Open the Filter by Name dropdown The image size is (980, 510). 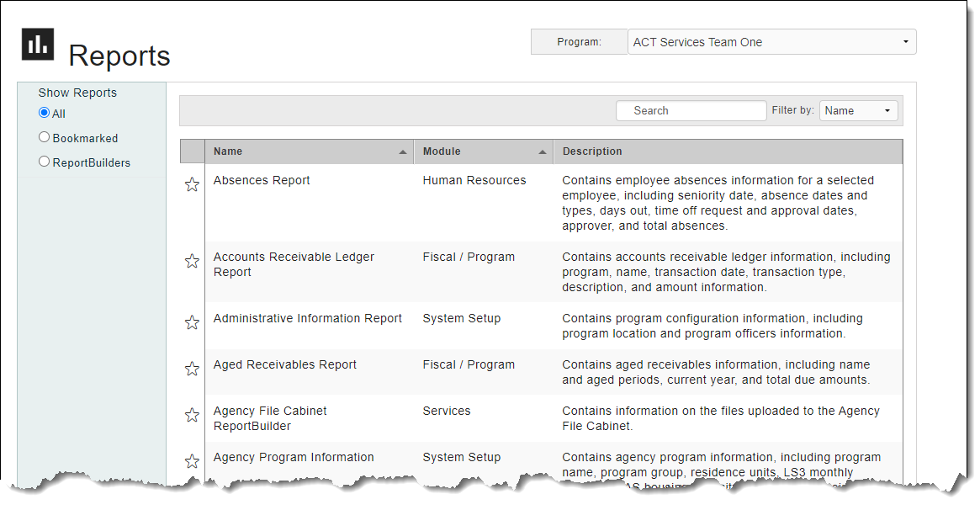pos(858,111)
